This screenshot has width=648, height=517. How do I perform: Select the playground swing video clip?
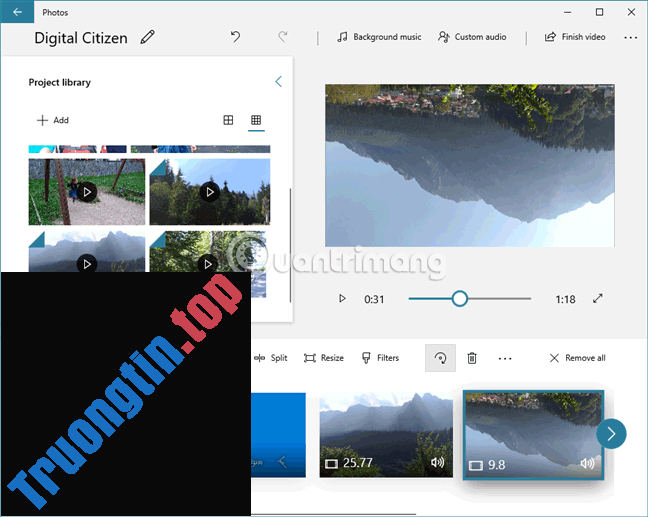[x=87, y=192]
